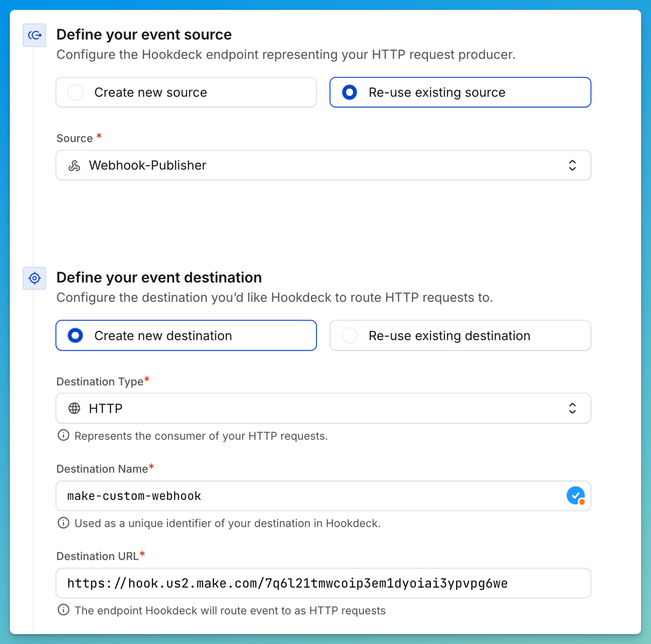Image resolution: width=651 pixels, height=644 pixels.
Task: Click the info icon beneath Destination URL
Action: [x=63, y=610]
